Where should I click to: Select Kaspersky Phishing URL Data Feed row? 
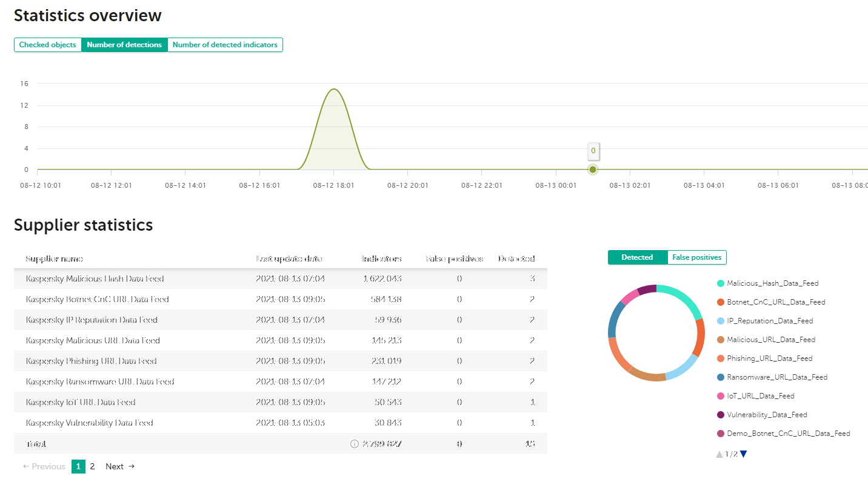tap(281, 361)
